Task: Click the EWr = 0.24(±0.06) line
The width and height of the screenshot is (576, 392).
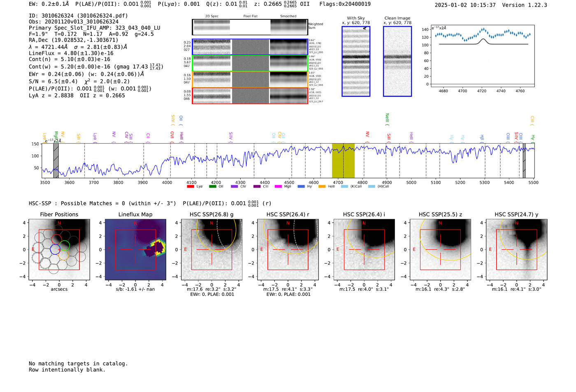Action: coord(86,74)
